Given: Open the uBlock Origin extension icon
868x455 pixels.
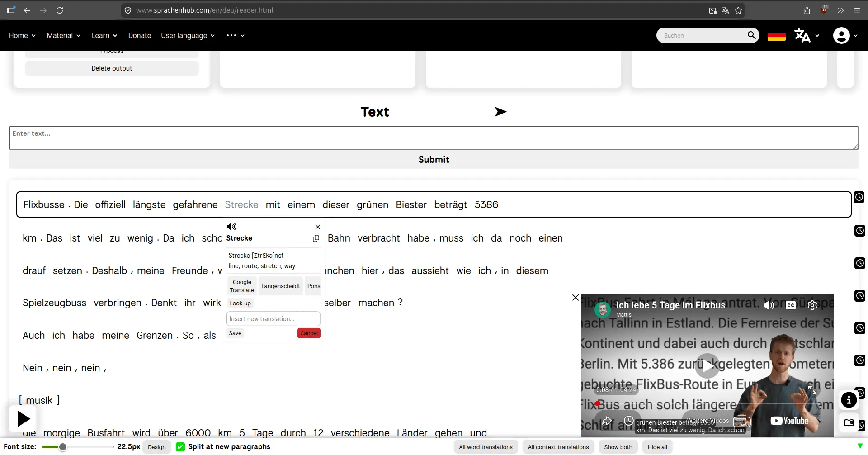Looking at the screenshot, I should 824,9.
